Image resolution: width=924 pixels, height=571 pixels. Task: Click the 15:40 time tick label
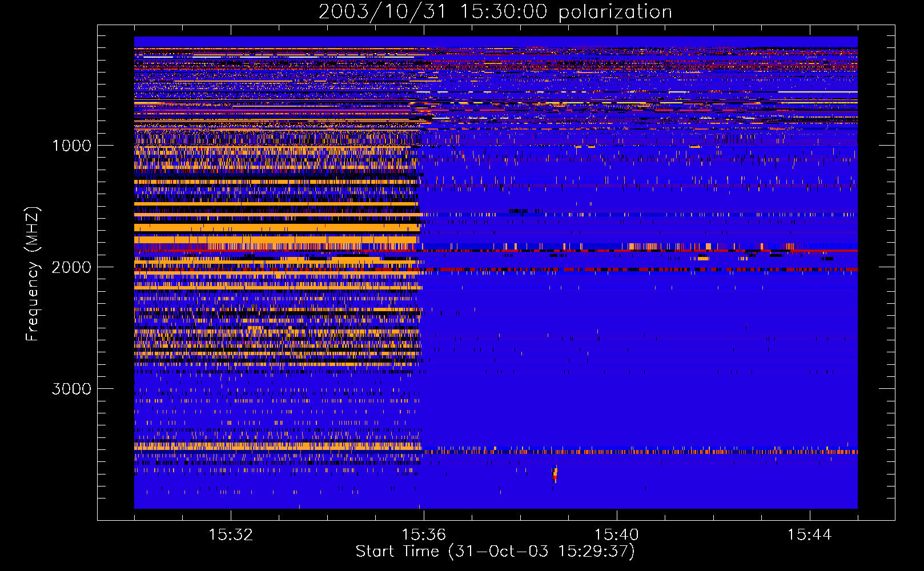(x=617, y=535)
